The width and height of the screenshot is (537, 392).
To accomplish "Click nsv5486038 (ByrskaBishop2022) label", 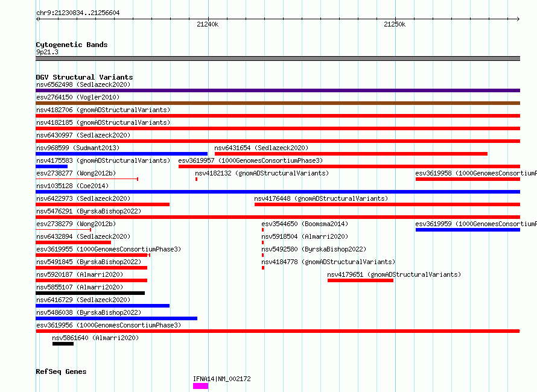I will coord(89,312).
